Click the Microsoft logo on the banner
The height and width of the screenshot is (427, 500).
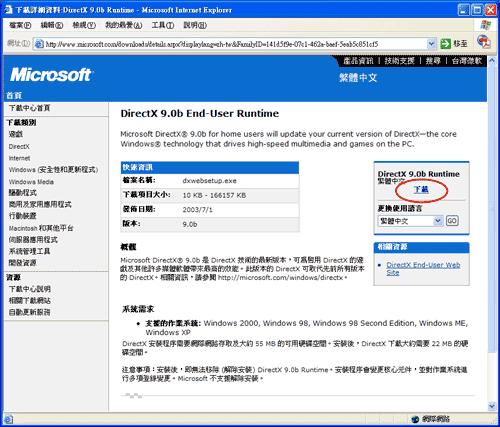pos(51,74)
